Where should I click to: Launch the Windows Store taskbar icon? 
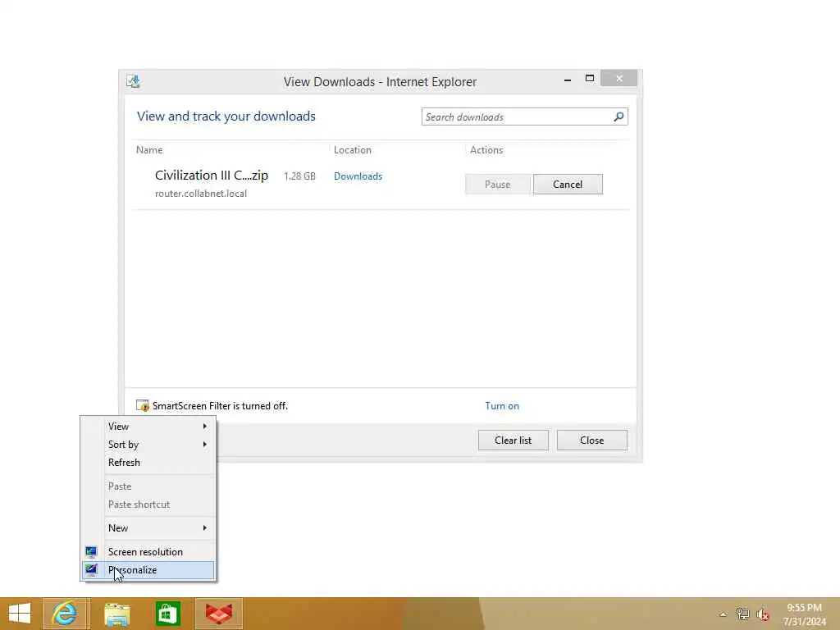point(167,614)
